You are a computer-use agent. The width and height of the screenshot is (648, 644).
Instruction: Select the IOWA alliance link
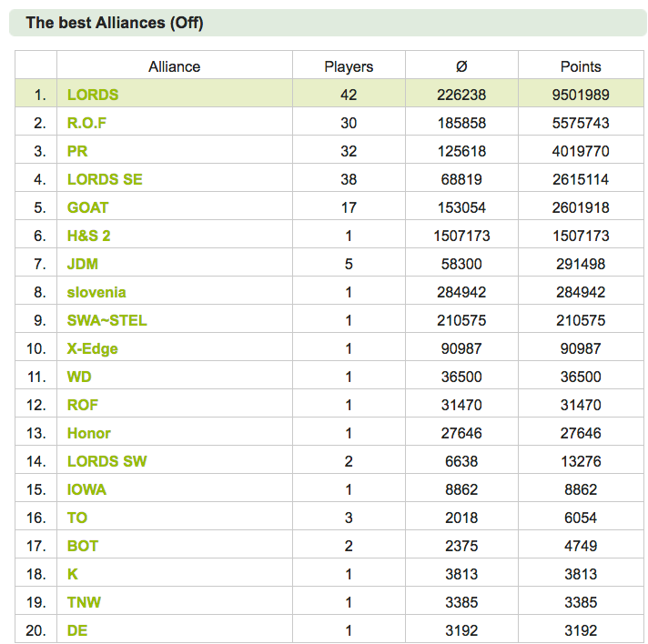[x=86, y=489]
